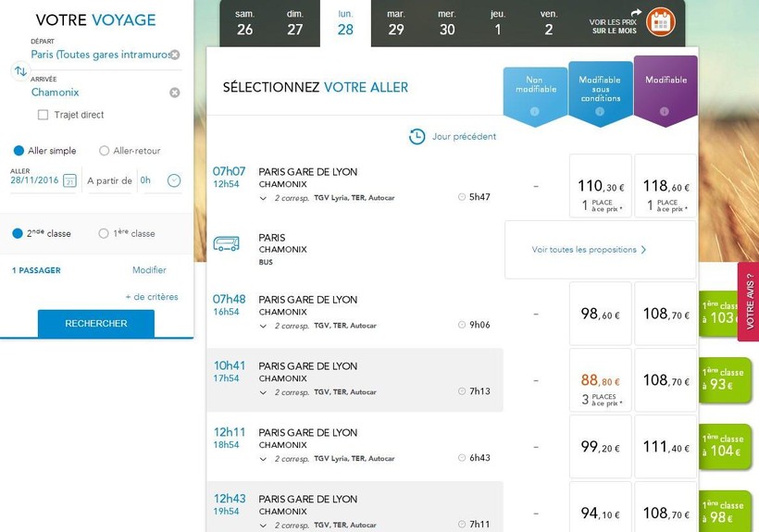Select the Aller-retour radio option
Image resolution: width=759 pixels, height=532 pixels.
[105, 151]
